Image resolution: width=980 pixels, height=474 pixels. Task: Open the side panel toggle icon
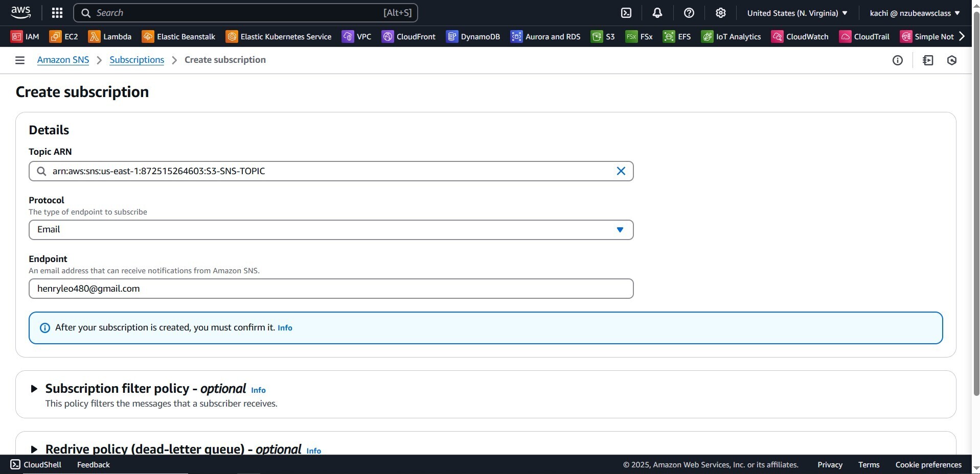[x=928, y=60]
